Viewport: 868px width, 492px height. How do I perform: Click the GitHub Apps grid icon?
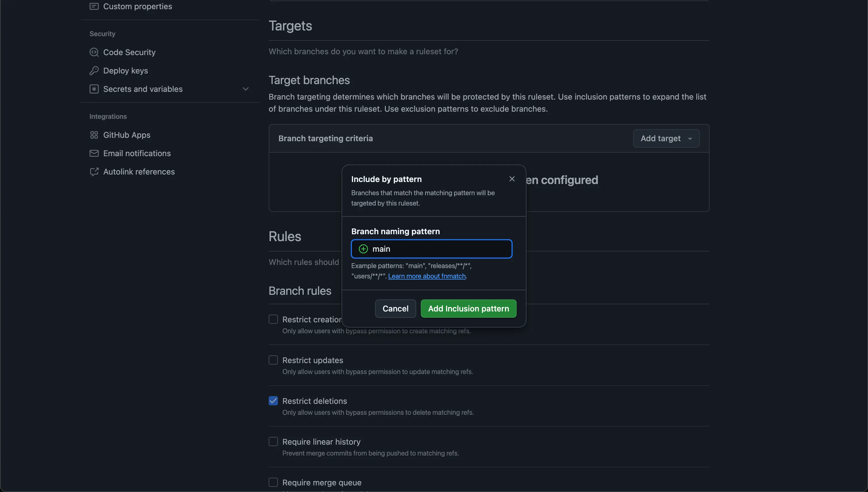94,135
